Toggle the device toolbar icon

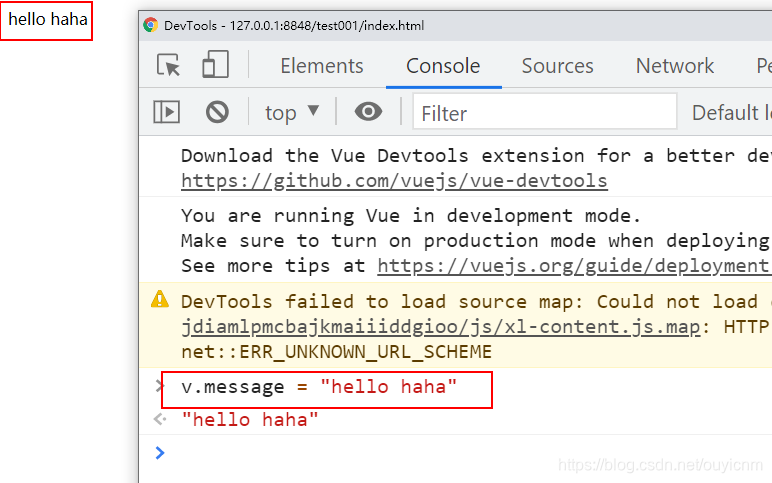pyautogui.click(x=216, y=64)
